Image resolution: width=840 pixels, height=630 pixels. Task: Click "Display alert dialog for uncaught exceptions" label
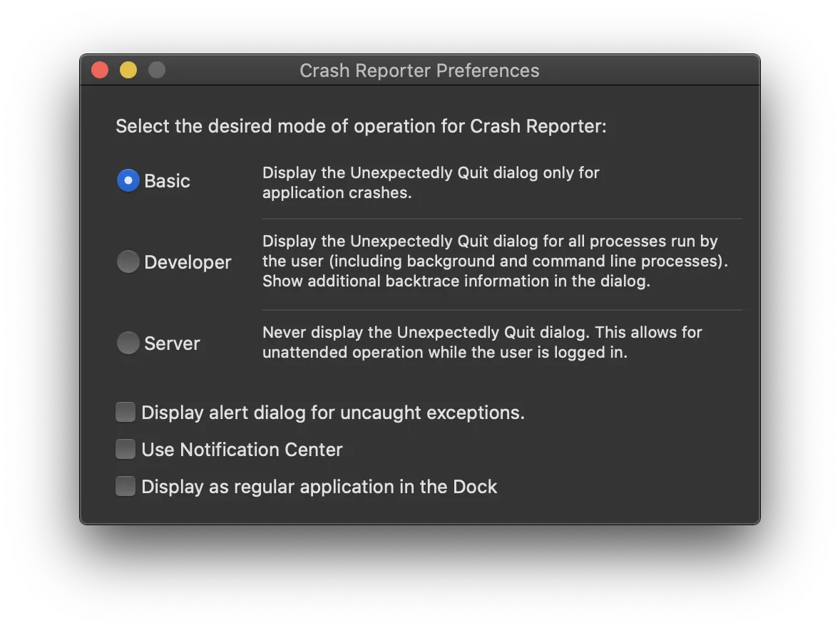coord(333,413)
